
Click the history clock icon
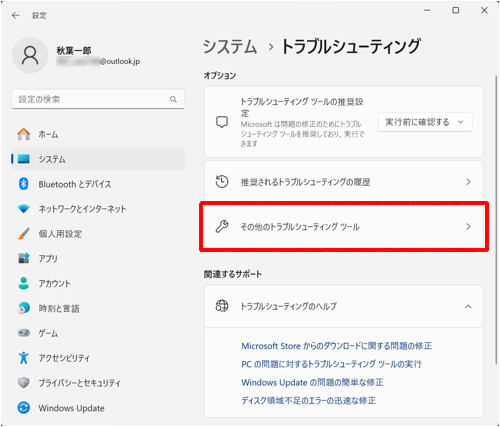tap(222, 182)
